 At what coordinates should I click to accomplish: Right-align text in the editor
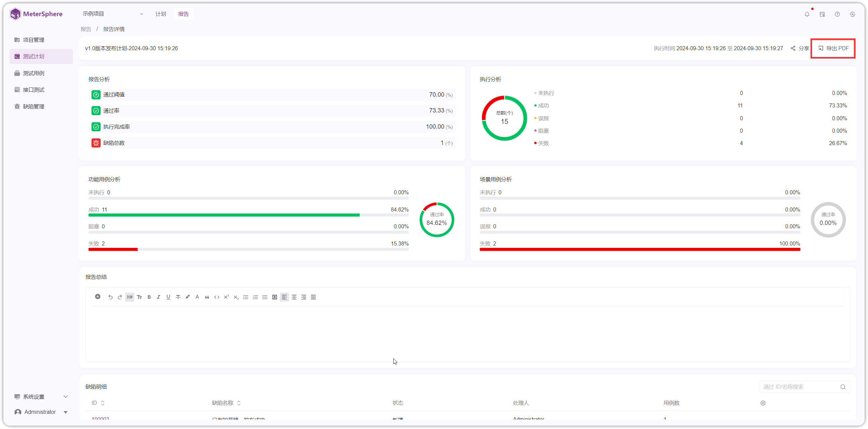[303, 297]
